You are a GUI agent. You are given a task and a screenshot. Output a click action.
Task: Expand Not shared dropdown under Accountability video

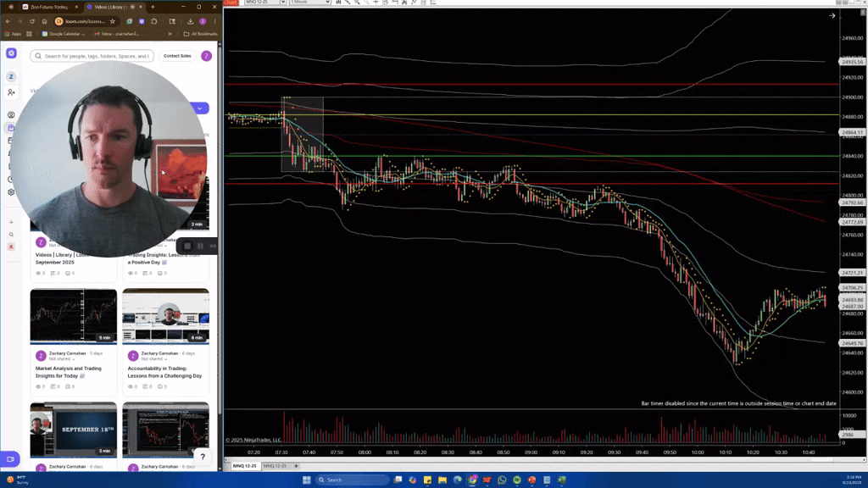point(154,359)
